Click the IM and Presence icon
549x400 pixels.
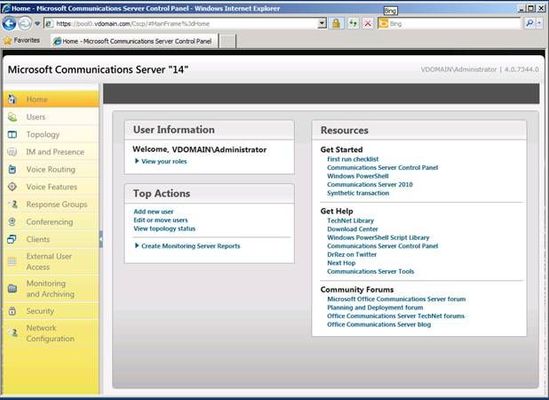[x=12, y=152]
